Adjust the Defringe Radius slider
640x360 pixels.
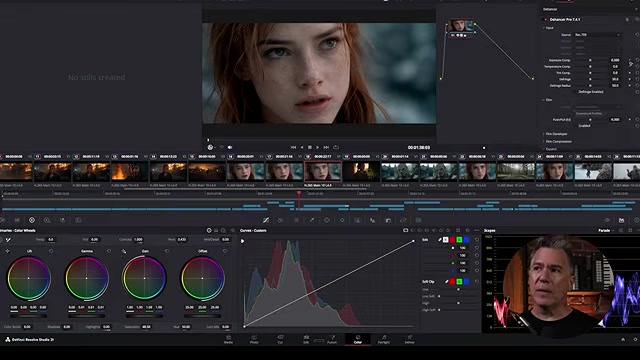tap(590, 86)
